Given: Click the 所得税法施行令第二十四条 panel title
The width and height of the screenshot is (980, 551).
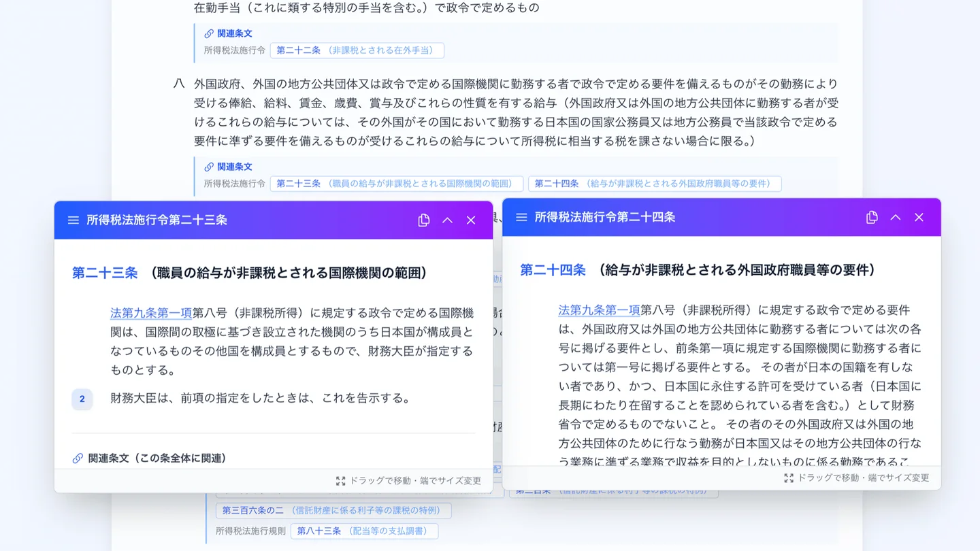Looking at the screenshot, I should (605, 218).
